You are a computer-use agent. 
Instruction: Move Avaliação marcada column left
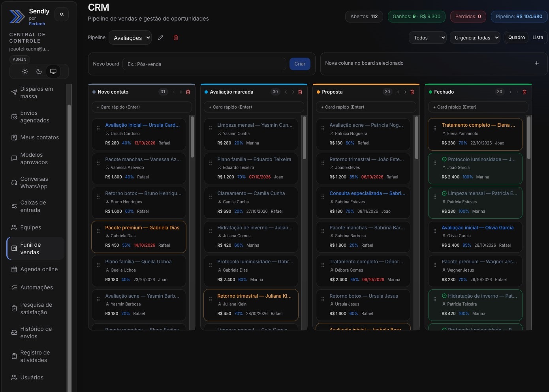click(x=286, y=92)
